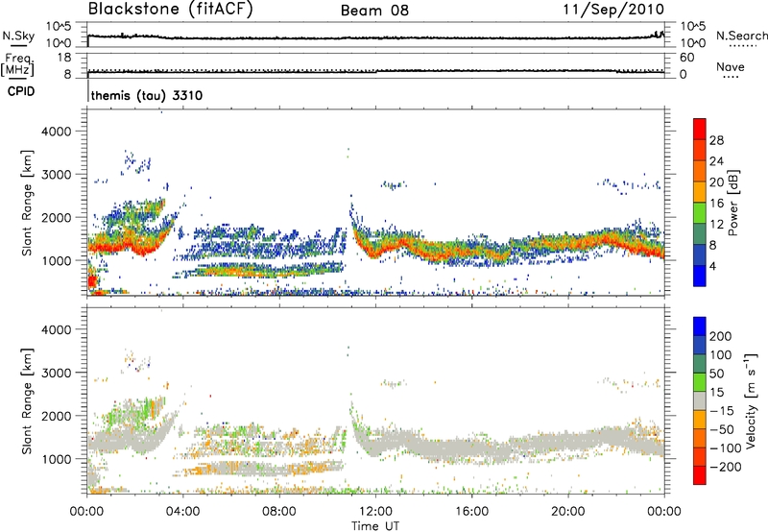Viewport: 768px width, 532px height.
Task: Click Power colorbar segment between 24 and 28
Action: coord(700,150)
